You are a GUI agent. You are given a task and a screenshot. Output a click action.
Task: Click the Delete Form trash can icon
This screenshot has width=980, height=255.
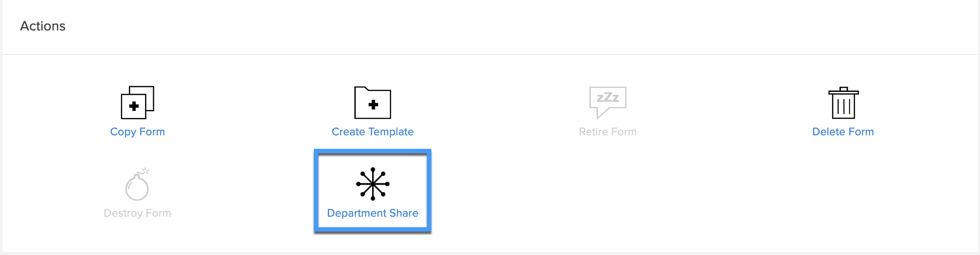click(x=843, y=103)
